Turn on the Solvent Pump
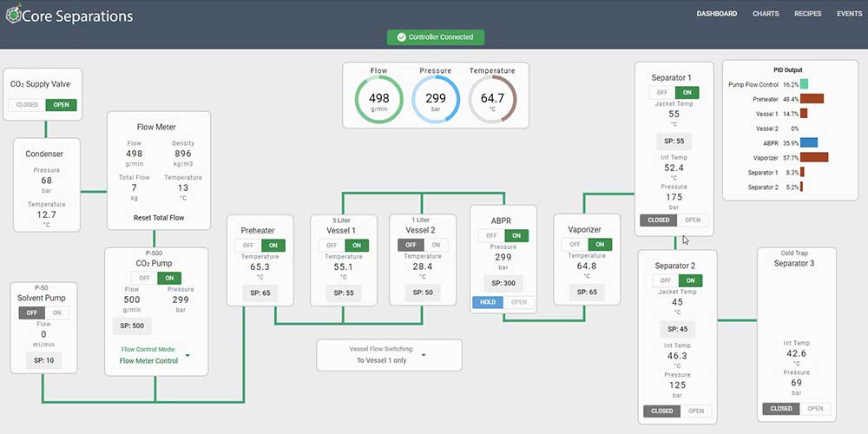Image resolution: width=868 pixels, height=434 pixels. (56, 312)
